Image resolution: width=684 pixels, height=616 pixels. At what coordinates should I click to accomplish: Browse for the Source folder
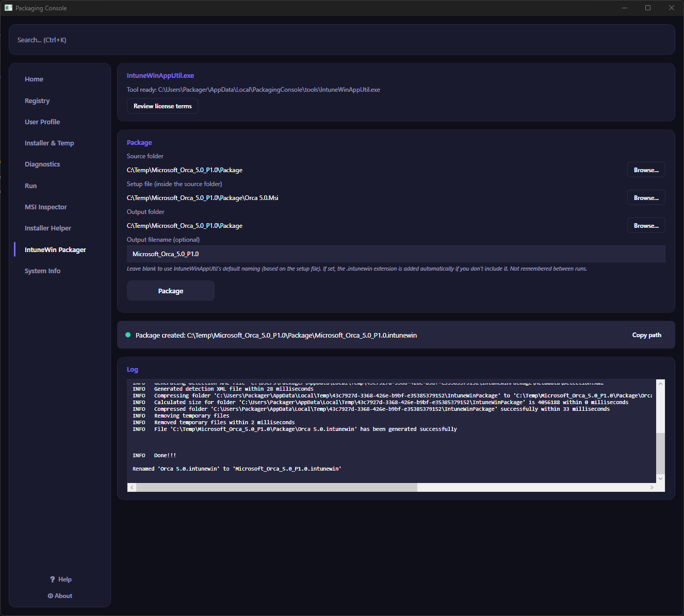pos(646,170)
